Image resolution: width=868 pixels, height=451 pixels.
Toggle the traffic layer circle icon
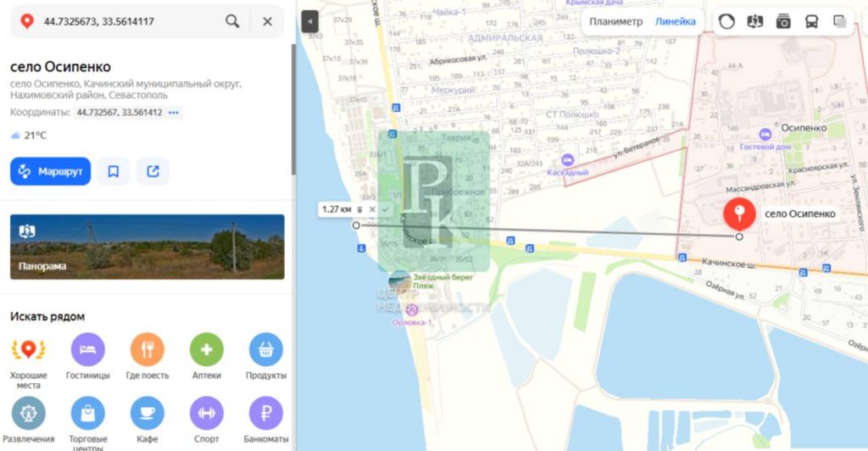[x=726, y=21]
